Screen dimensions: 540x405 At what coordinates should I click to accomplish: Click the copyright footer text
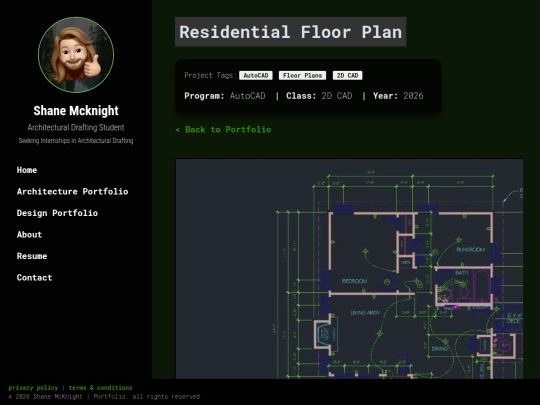point(105,397)
